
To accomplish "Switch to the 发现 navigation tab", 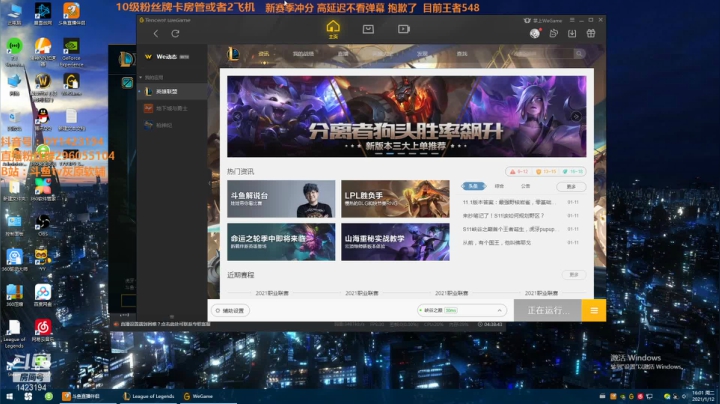I will [x=422, y=54].
